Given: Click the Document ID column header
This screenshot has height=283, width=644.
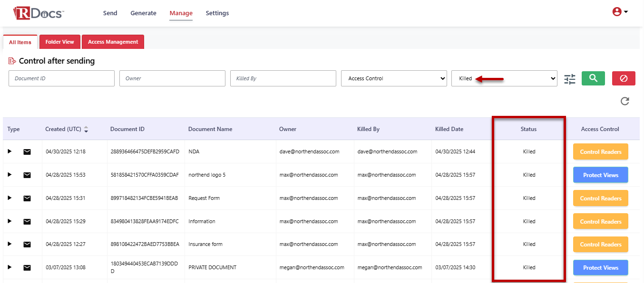Looking at the screenshot, I should click(127, 129).
